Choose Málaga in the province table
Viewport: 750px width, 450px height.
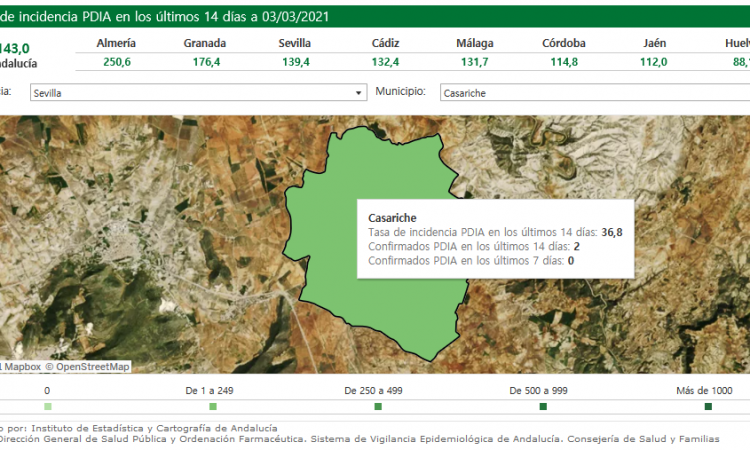(474, 43)
